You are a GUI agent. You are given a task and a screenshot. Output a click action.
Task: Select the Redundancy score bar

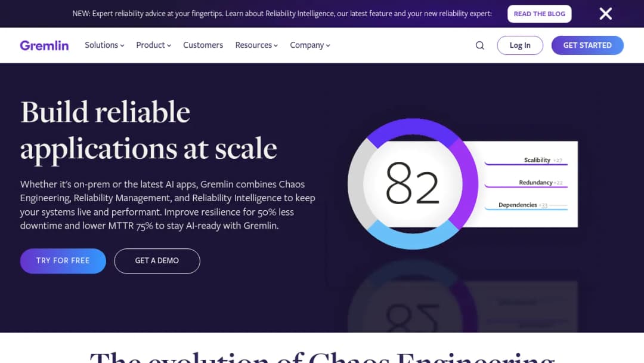(526, 183)
